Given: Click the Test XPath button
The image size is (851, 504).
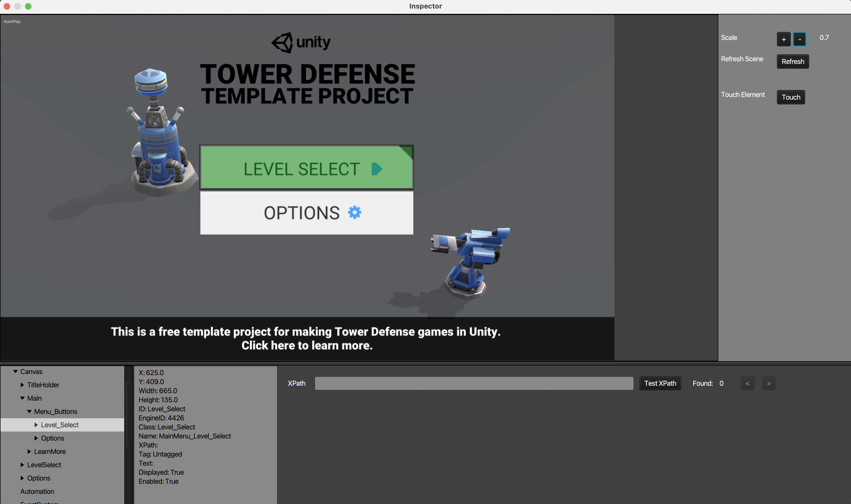Looking at the screenshot, I should click(x=660, y=383).
